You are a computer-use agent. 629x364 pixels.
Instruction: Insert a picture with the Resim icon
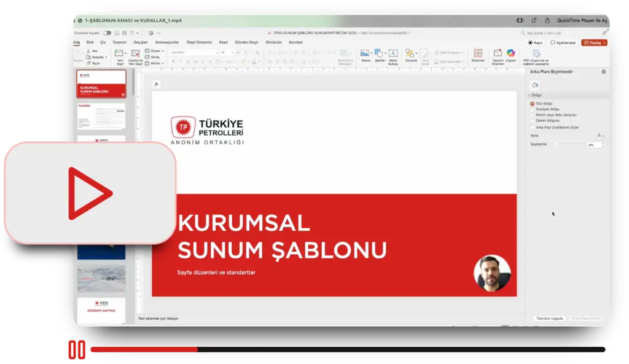[365, 54]
